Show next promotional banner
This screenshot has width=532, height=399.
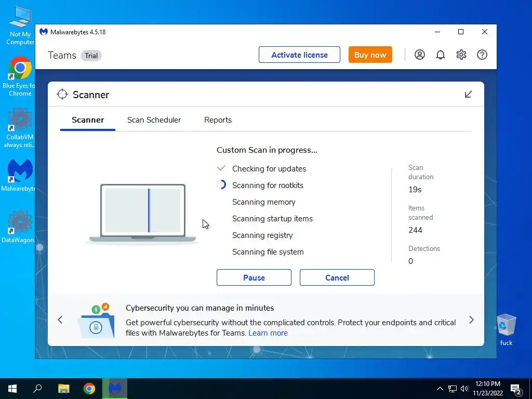tap(471, 320)
